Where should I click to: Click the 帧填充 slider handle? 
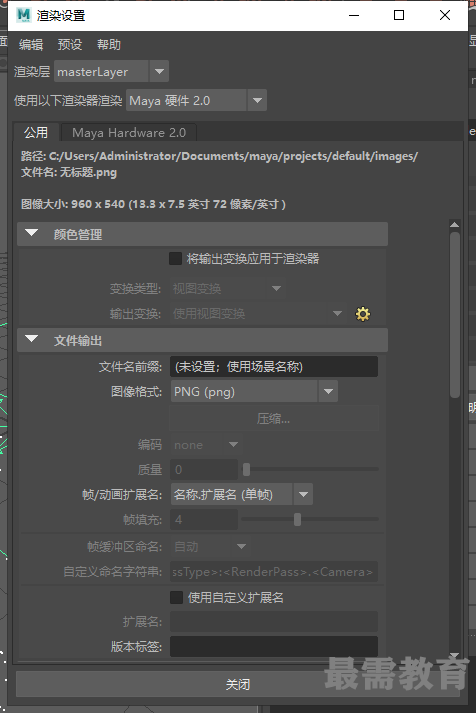tap(297, 519)
